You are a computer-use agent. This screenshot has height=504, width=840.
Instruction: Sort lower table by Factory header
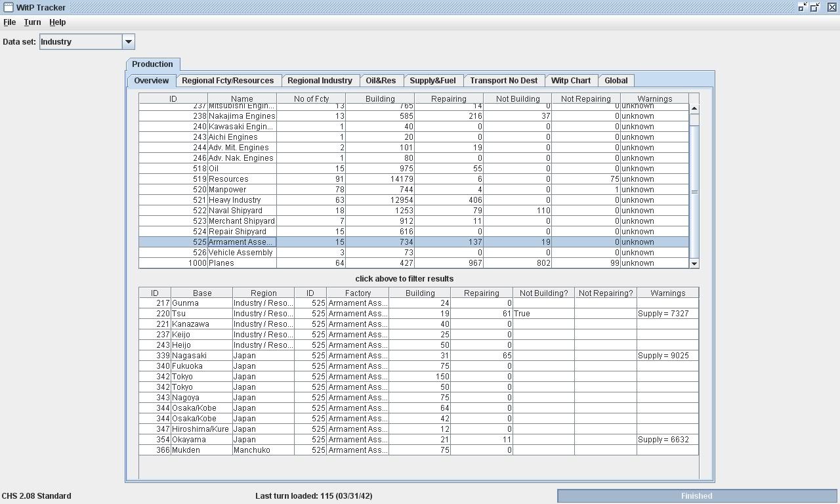click(x=358, y=293)
